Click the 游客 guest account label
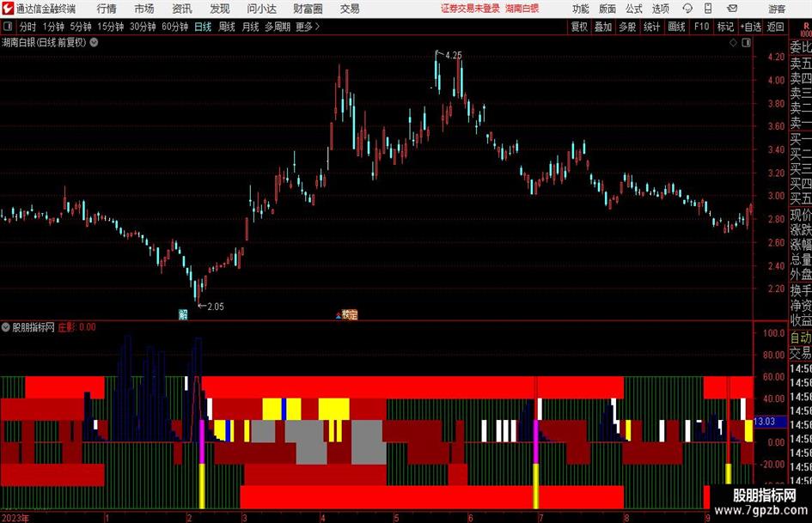 point(777,9)
